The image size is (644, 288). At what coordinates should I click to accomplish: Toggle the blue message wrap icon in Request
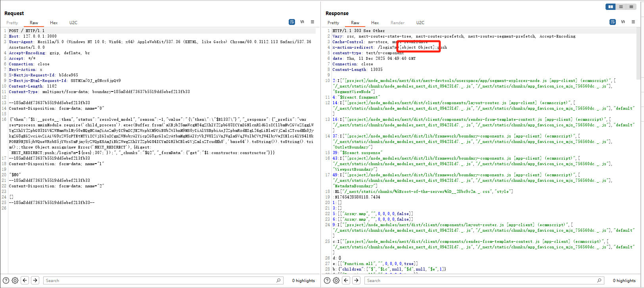pos(292,22)
